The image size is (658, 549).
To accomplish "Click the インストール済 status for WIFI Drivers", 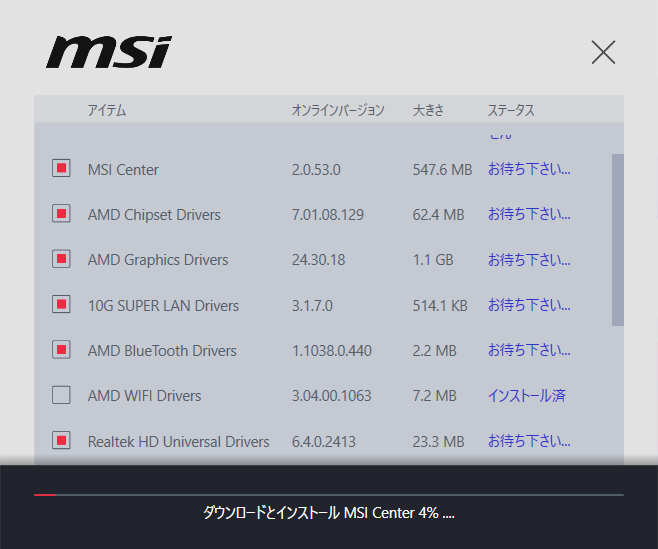I will (x=527, y=395).
